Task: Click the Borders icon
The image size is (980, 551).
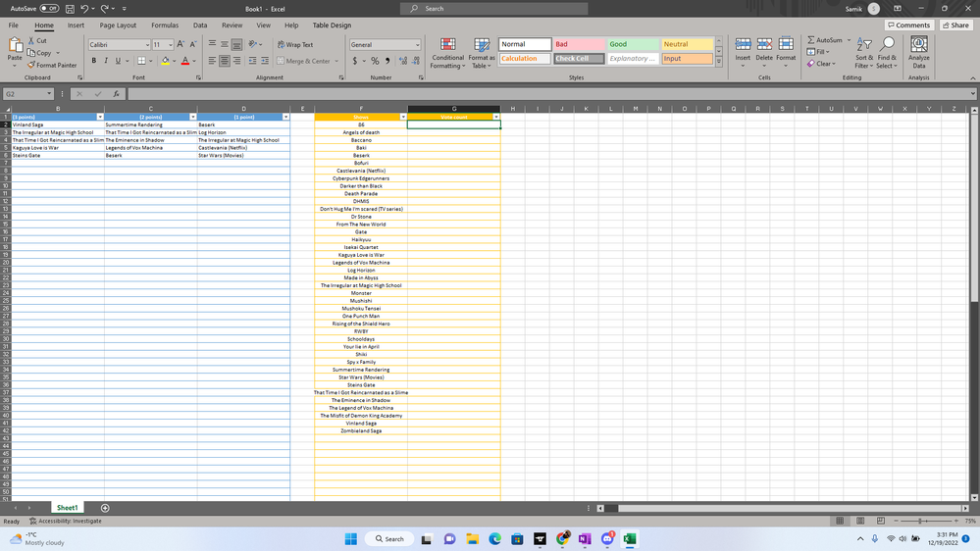Action: pyautogui.click(x=142, y=61)
